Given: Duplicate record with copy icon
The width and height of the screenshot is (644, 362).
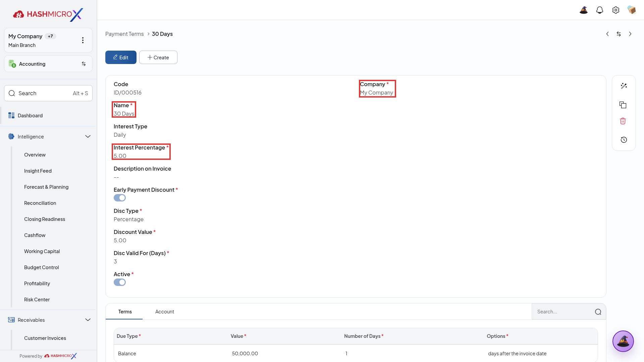Looking at the screenshot, I should coord(623,105).
